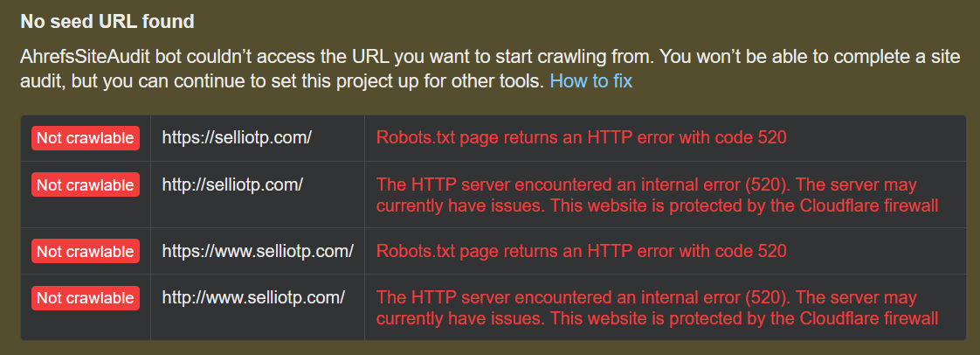Image resolution: width=980 pixels, height=355 pixels.
Task: Select the https://www.selliotp.com/ URL text
Action: pyautogui.click(x=258, y=252)
